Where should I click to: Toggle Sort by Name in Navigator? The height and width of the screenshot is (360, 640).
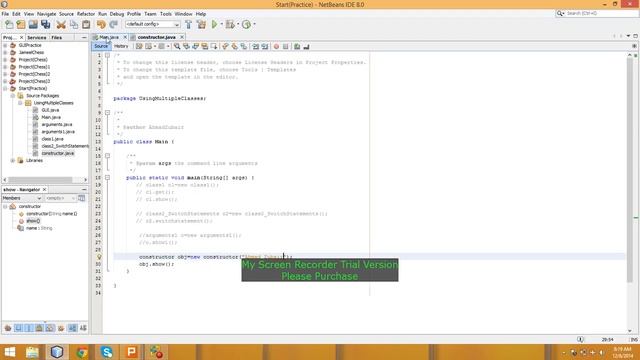pos(72,328)
